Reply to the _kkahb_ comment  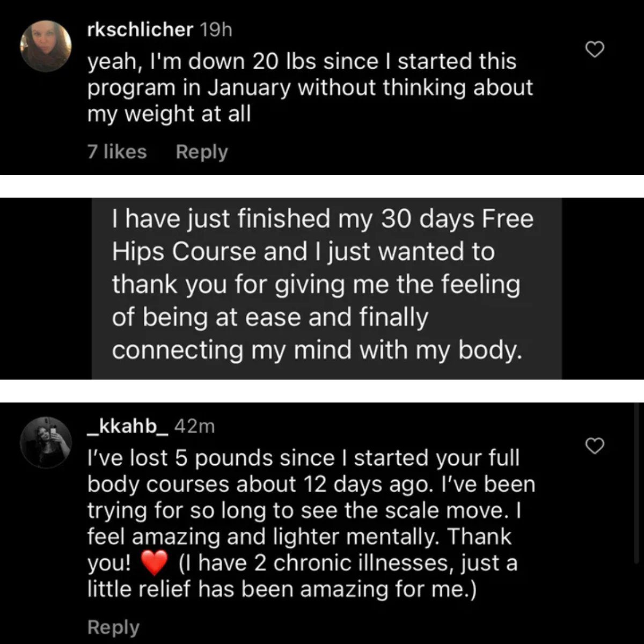point(113,627)
